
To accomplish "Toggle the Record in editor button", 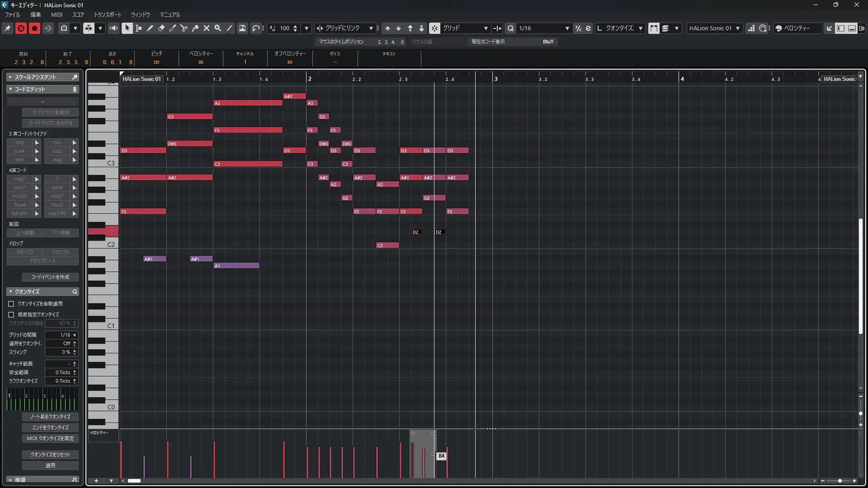I will click(x=34, y=28).
